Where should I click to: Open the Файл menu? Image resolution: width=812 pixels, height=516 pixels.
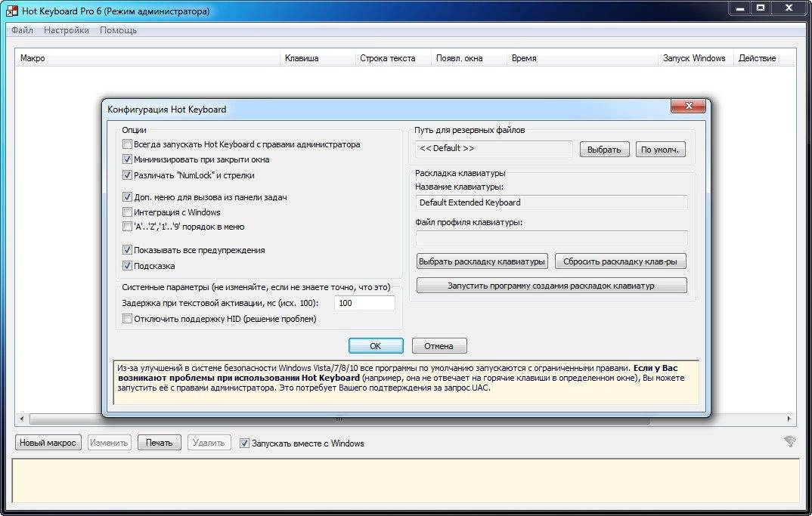point(22,30)
